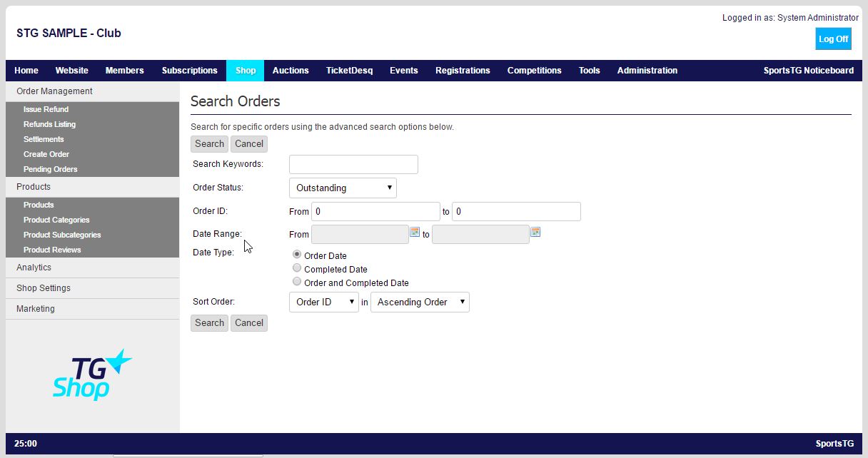The width and height of the screenshot is (868, 458).
Task: Open the Sort Order field dropdown showing Order ID
Action: click(324, 302)
